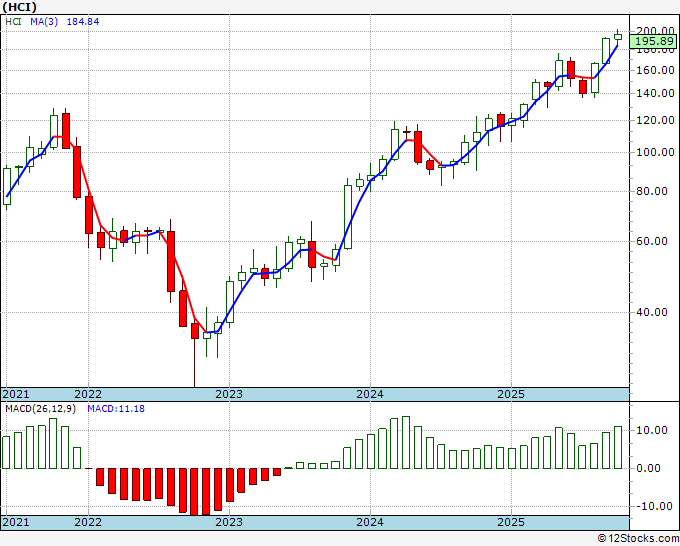Screen dimensions: 680x546
Task: Click 2022 on the MACD timeline
Action: 88,522
